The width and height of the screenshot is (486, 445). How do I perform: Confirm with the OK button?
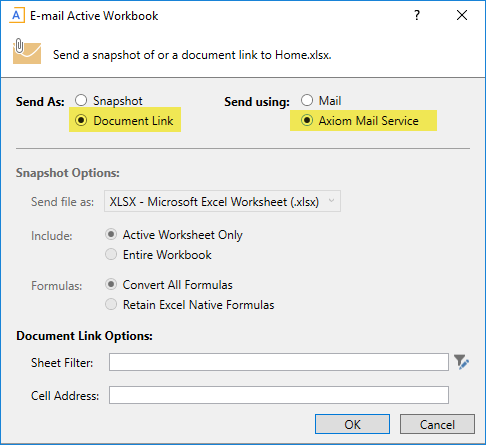click(352, 424)
